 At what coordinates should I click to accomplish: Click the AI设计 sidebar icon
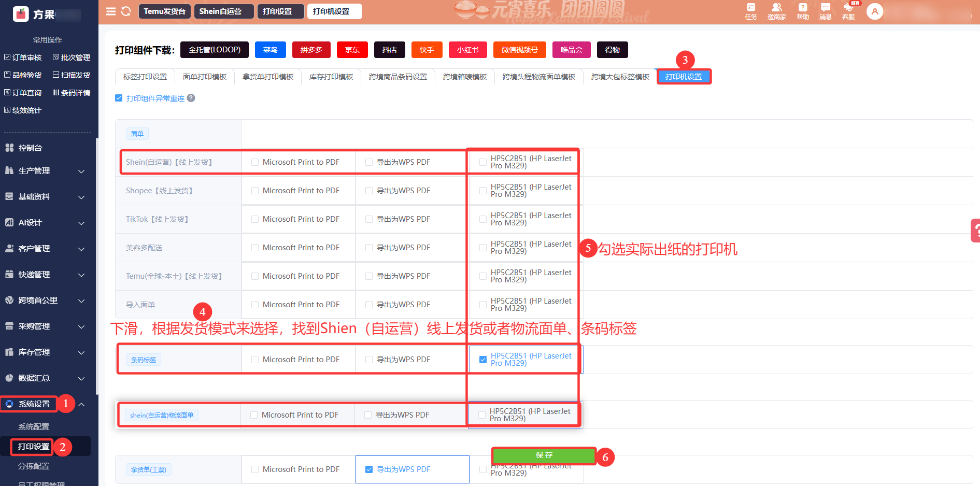(9, 222)
